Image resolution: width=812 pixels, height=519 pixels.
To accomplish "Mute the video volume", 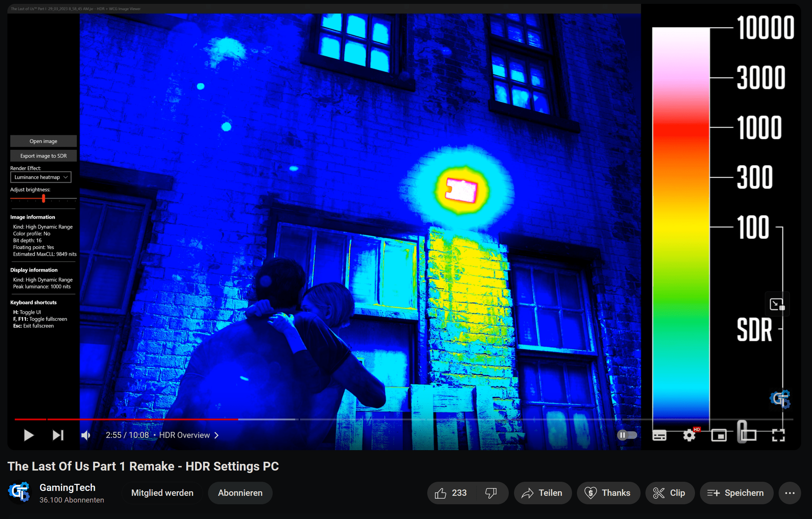I will pos(86,435).
